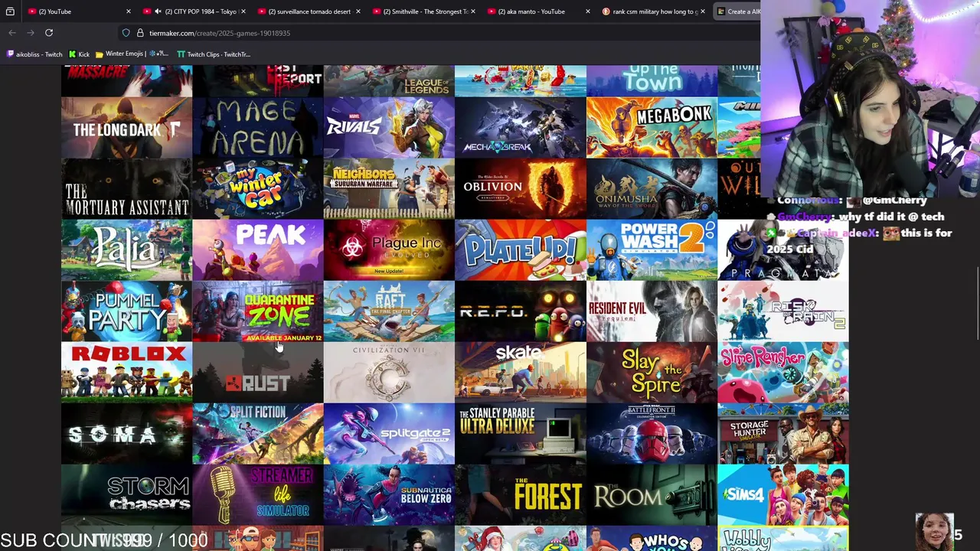980x551 pixels.
Task: Open the Winter Emojis bookmark folder
Action: (x=132, y=54)
